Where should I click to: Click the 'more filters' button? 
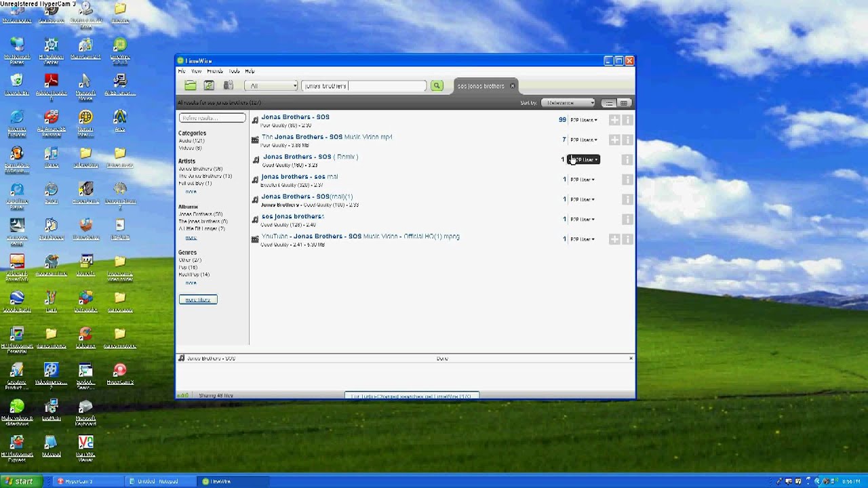tap(198, 300)
